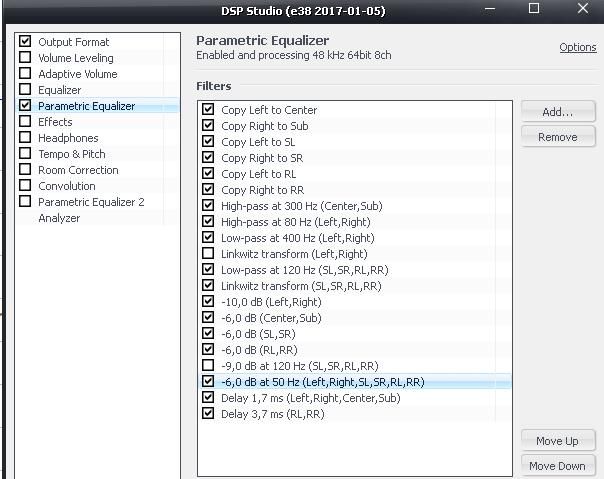604x479 pixels.
Task: Select the Delay 3,7 ms (RL,RR) filter
Action: [x=272, y=414]
